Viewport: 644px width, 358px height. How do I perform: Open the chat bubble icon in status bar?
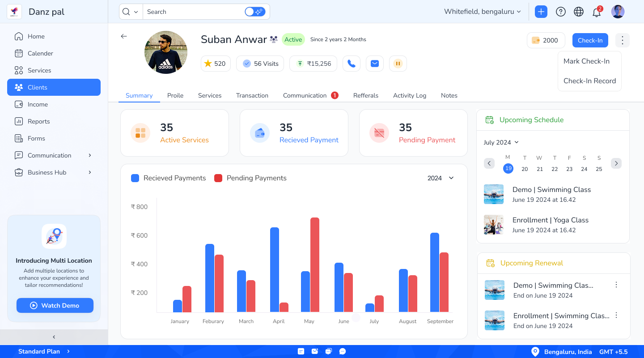click(x=343, y=351)
